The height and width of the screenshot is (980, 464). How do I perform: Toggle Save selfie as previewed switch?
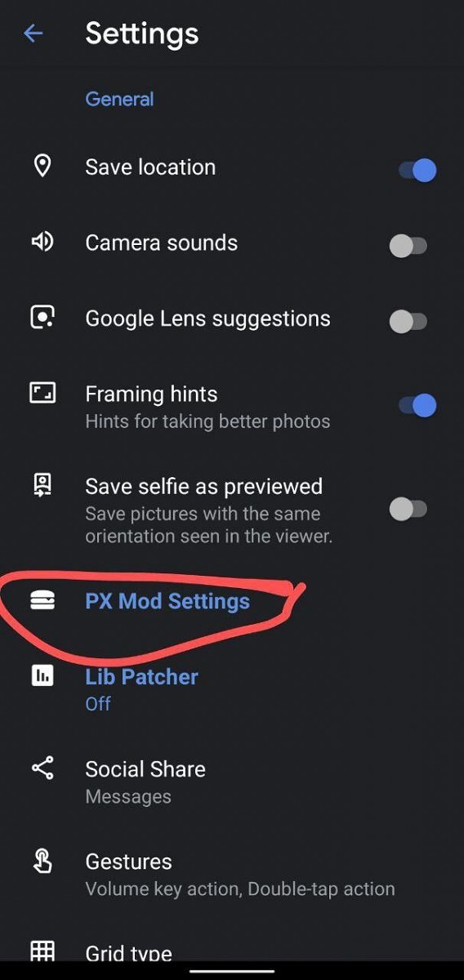408,509
